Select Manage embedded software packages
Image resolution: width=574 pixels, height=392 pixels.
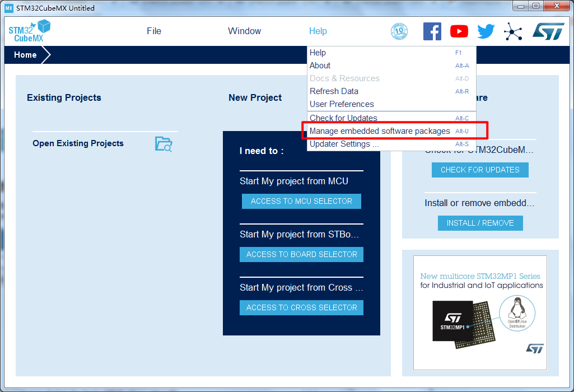pos(380,131)
